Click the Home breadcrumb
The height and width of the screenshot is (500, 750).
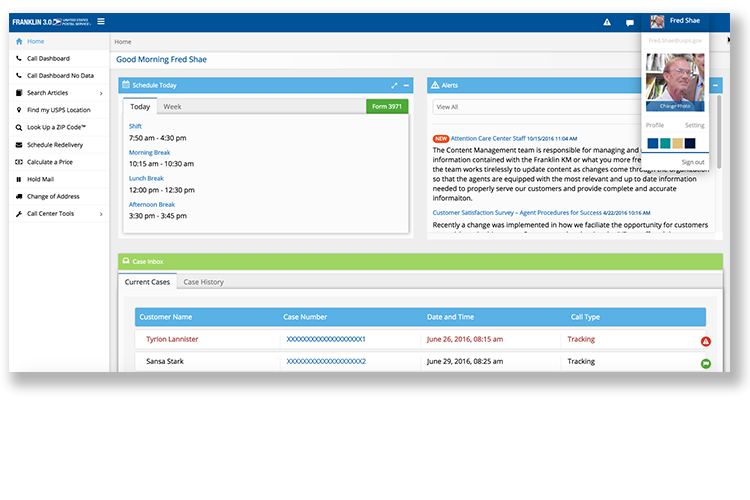point(122,42)
